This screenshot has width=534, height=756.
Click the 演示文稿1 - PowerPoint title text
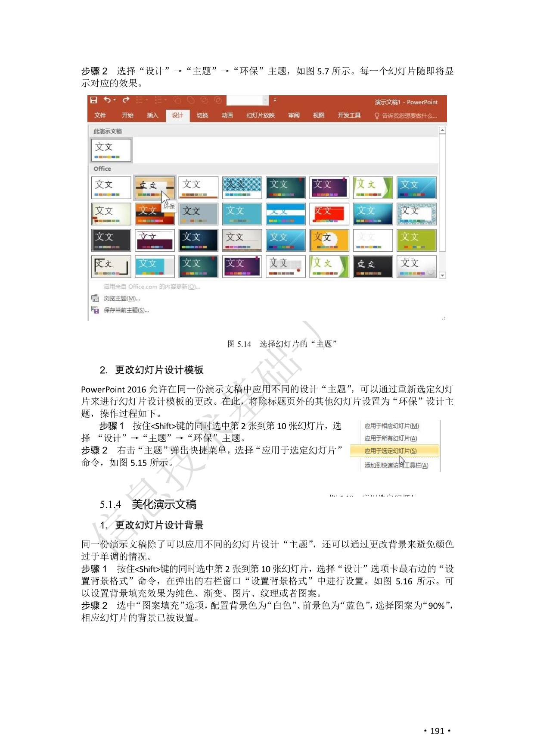tap(406, 102)
